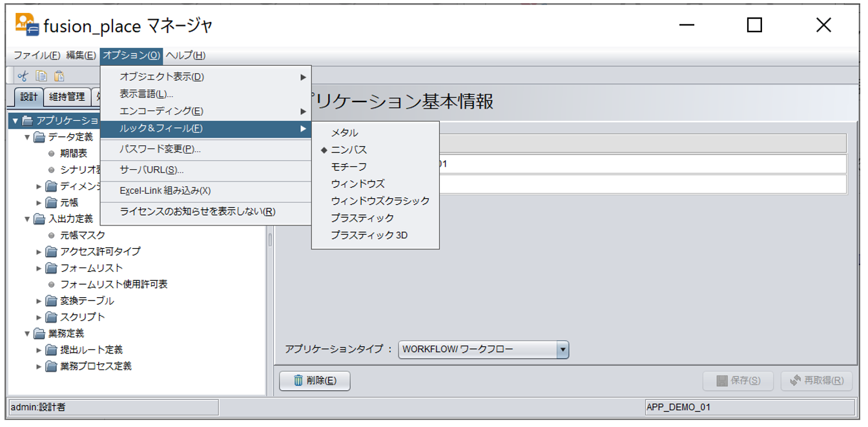The height and width of the screenshot is (427, 868).
Task: Open the オブジェクト表示(D) submenu
Action: (205, 77)
